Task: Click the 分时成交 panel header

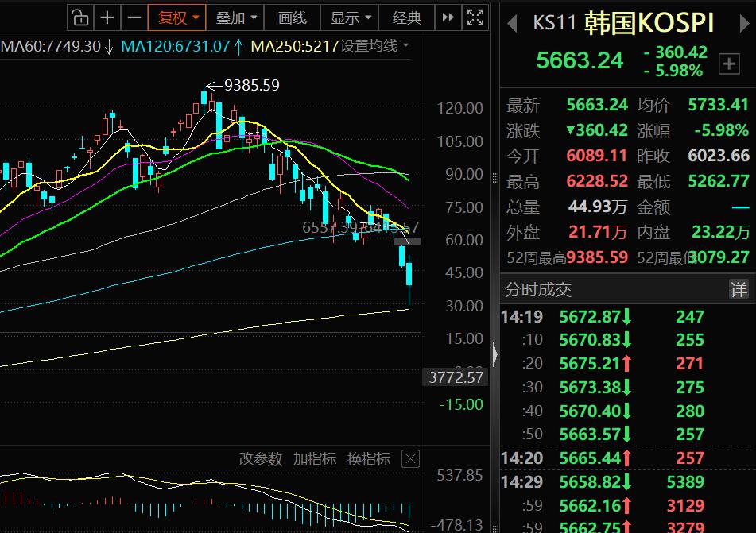Action: click(537, 290)
